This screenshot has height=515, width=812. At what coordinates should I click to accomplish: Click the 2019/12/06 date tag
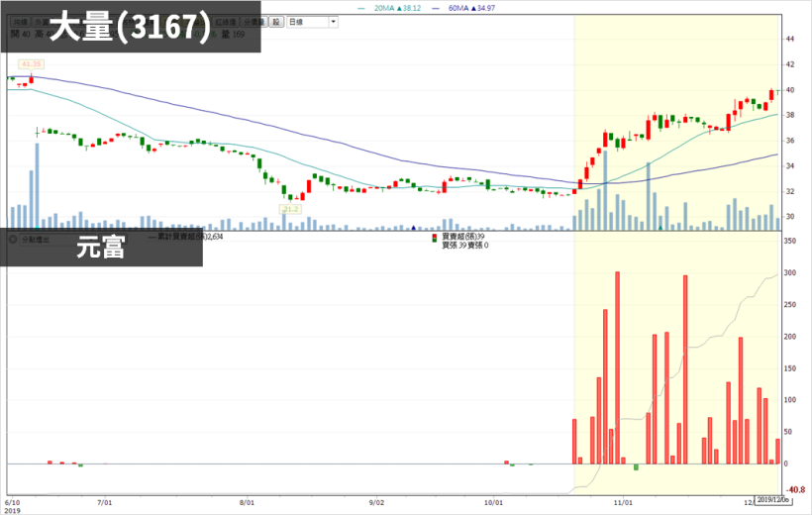pyautogui.click(x=772, y=499)
